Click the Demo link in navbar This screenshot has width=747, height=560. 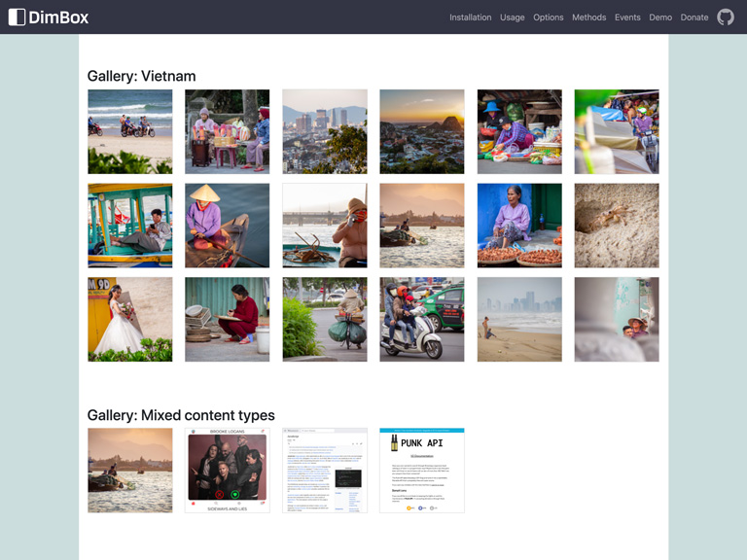[x=660, y=17]
